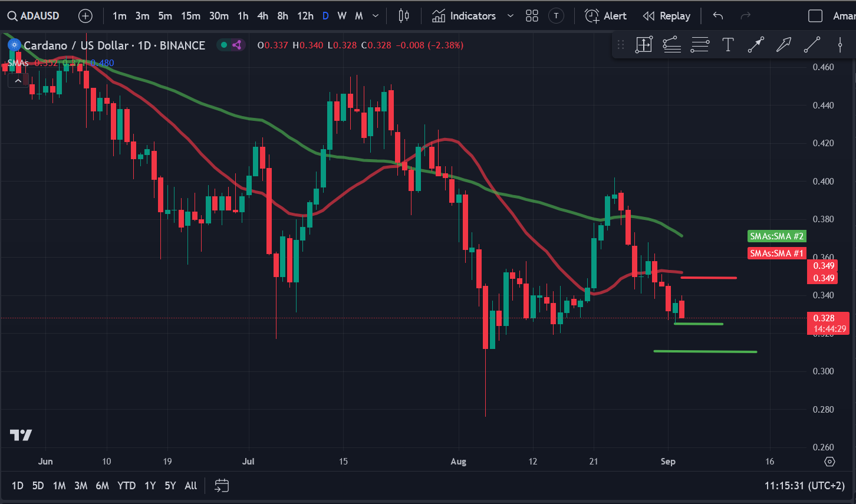Click the green market status dot

click(224, 45)
